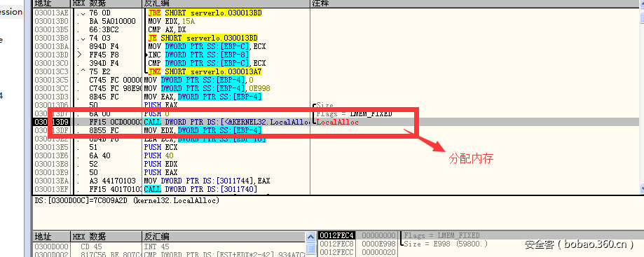Screen dimensions: 644x257
Task: Select stack address 0012FEC4
Action: click(x=337, y=236)
